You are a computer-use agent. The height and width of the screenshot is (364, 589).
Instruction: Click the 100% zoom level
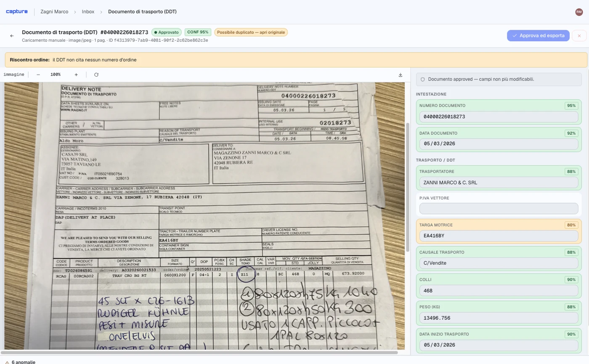(56, 74)
